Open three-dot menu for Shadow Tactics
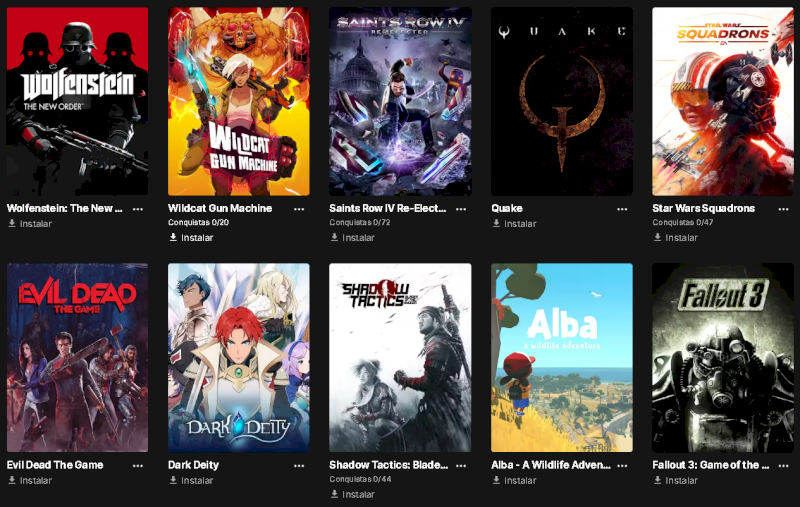Image resolution: width=800 pixels, height=507 pixels. coord(461,466)
